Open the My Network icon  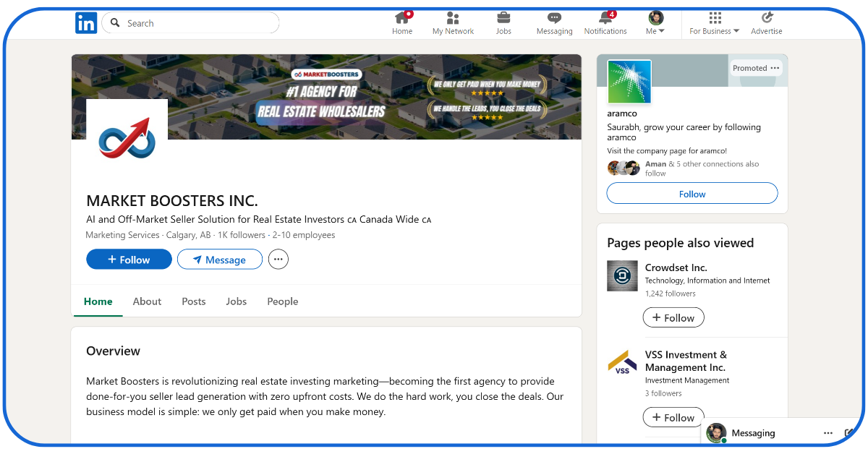point(453,18)
